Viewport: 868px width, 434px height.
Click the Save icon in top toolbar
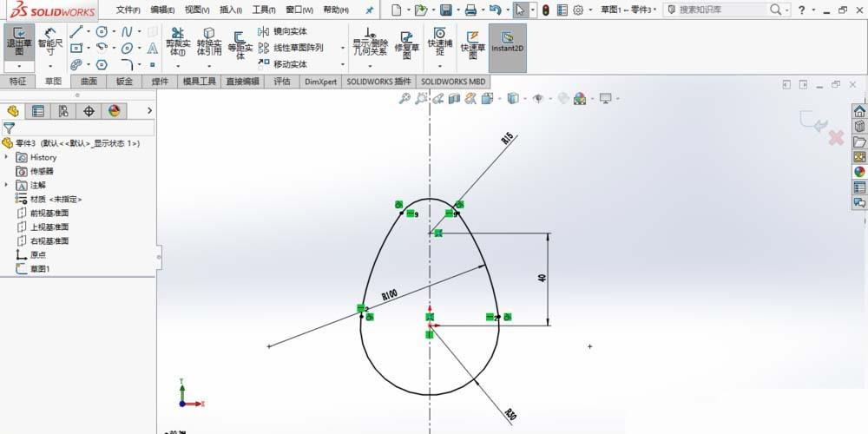tap(445, 10)
